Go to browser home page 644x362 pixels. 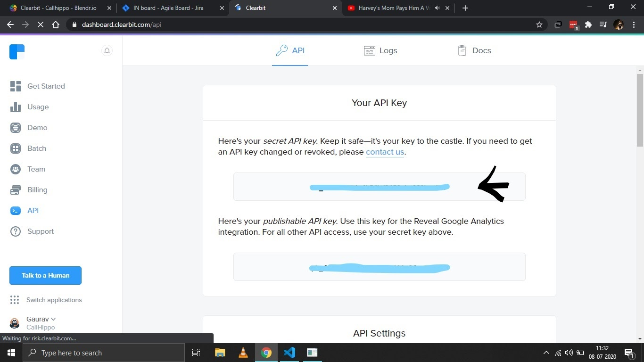[x=56, y=25]
